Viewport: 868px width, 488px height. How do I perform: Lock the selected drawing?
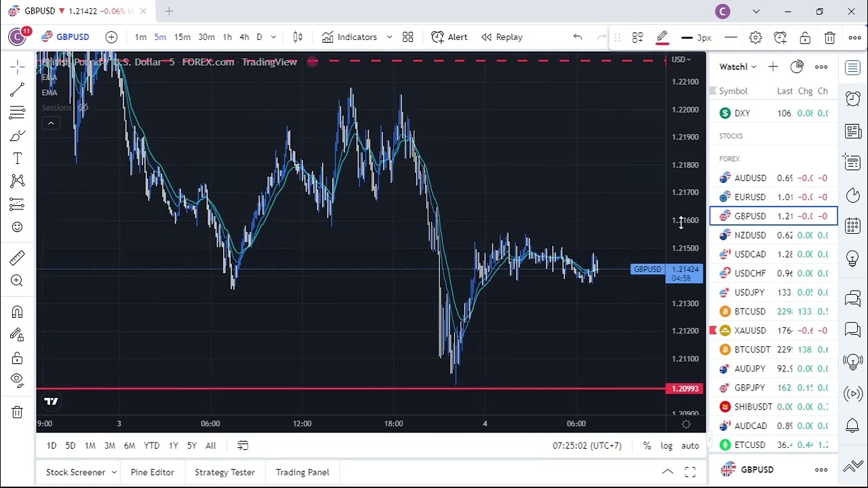[x=805, y=38]
